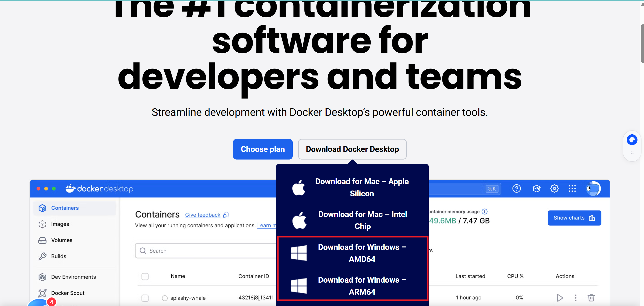
Task: Open the extensions grid icon
Action: (572, 188)
